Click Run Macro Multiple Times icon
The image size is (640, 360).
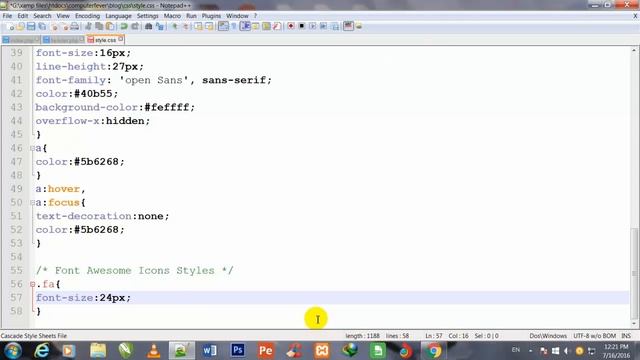(323, 27)
